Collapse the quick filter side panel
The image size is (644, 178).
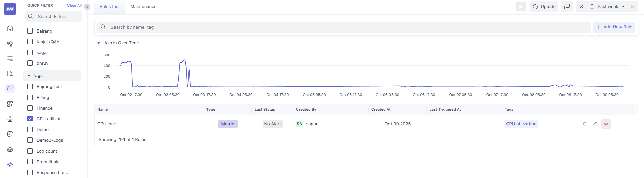(87, 7)
